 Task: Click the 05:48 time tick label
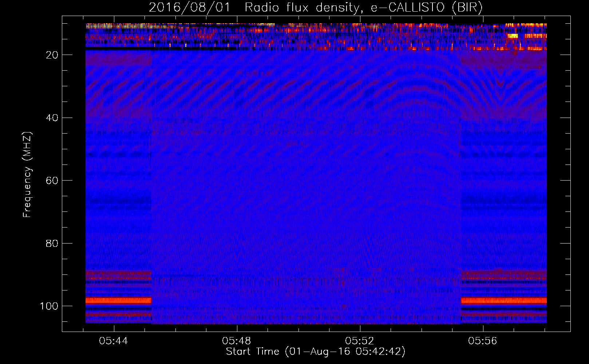click(x=237, y=341)
